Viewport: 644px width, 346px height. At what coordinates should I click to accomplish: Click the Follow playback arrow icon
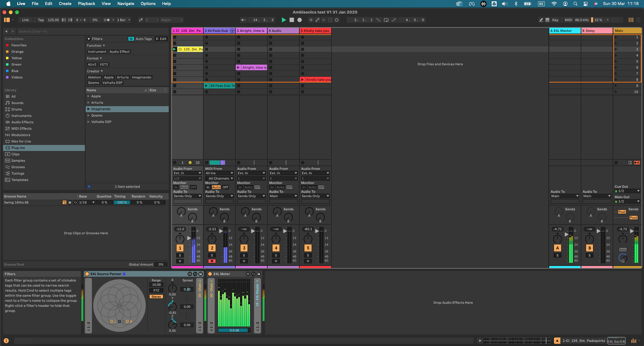click(x=243, y=20)
